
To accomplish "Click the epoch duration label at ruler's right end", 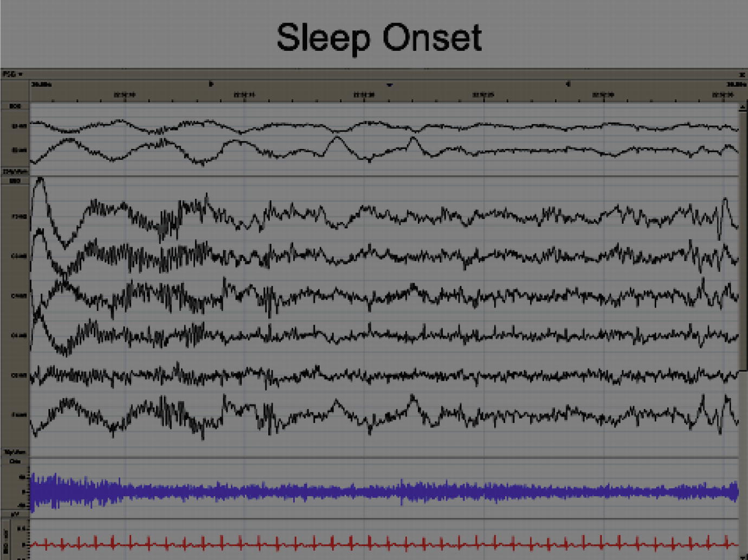I will coord(736,84).
